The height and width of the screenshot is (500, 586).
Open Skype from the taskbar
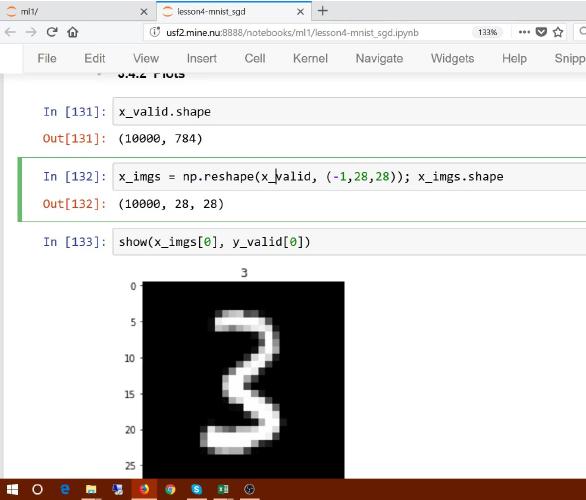click(x=196, y=489)
